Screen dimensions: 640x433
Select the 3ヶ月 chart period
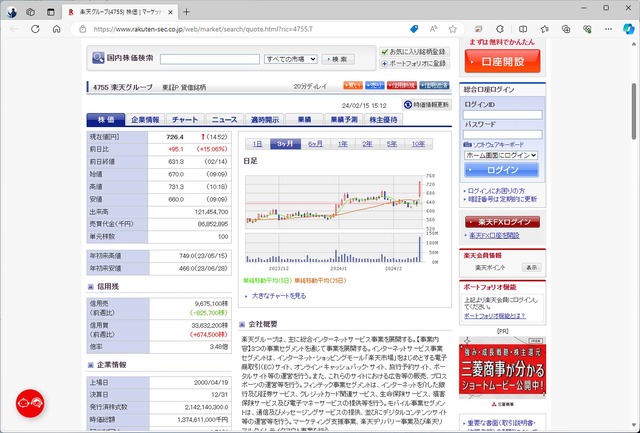point(286,144)
